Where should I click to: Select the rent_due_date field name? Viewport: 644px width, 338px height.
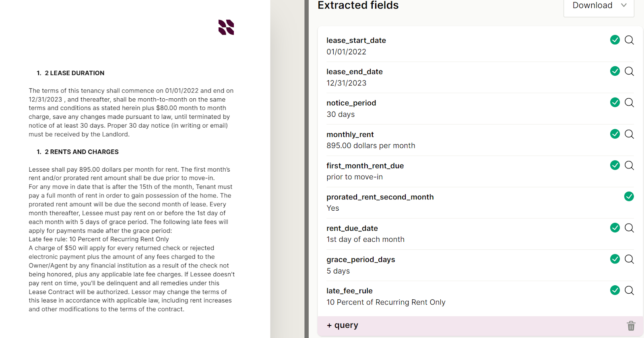[352, 228]
